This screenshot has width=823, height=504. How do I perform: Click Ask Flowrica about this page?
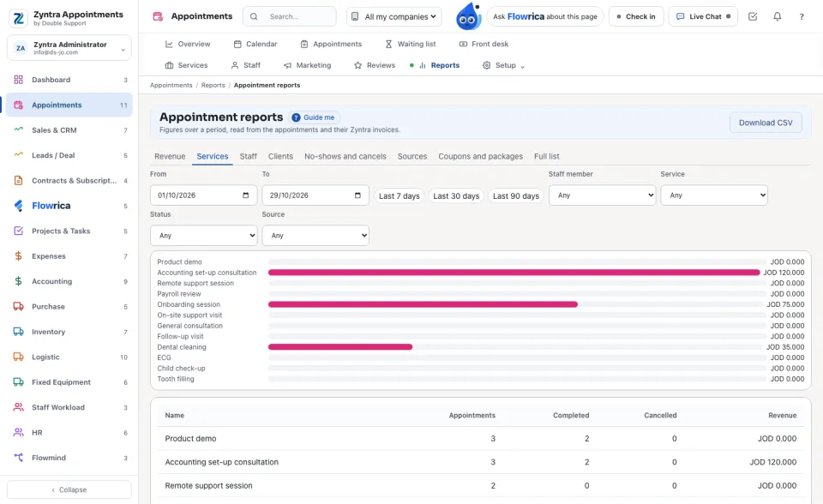pos(545,17)
